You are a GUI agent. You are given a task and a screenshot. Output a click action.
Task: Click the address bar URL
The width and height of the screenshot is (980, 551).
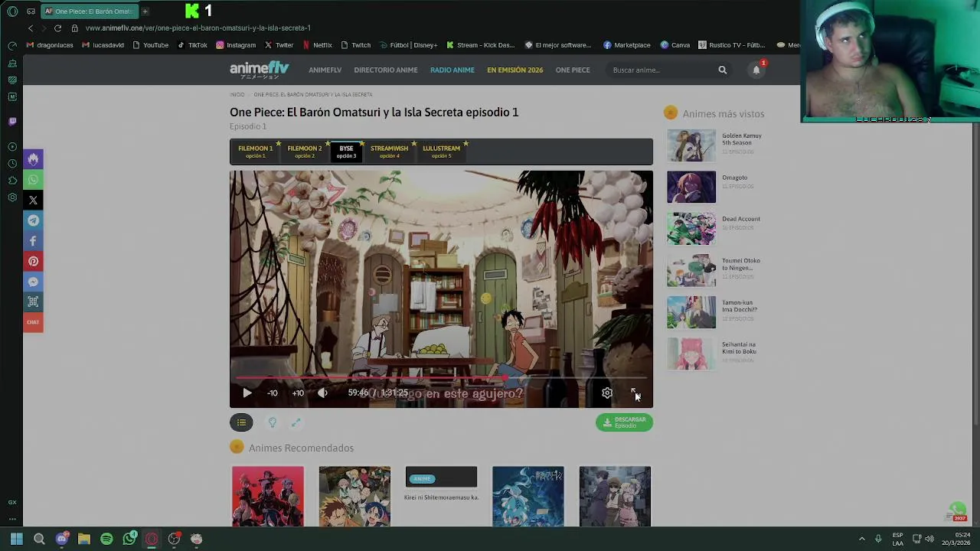pyautogui.click(x=198, y=28)
